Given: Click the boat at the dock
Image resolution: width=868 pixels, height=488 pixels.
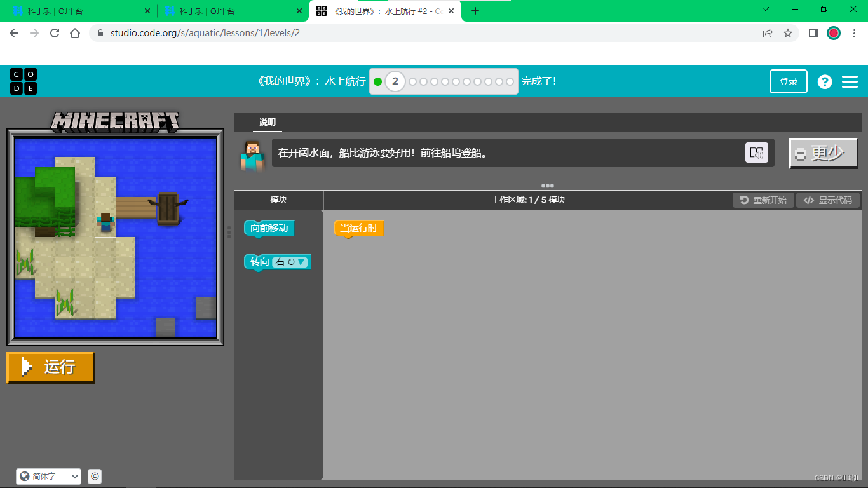Looking at the screenshot, I should pos(168,208).
